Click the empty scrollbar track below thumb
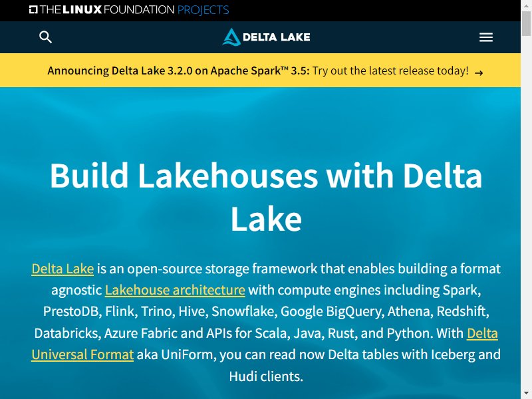532x399 pixels. click(526, 213)
